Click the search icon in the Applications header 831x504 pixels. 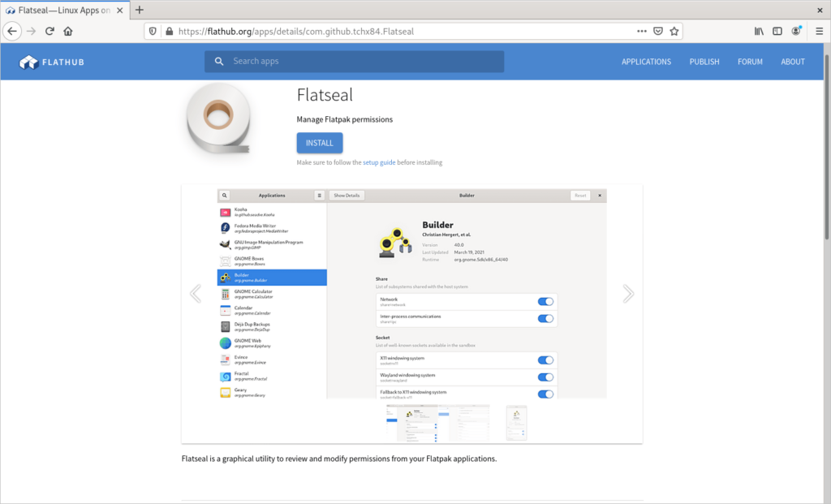[x=224, y=196]
